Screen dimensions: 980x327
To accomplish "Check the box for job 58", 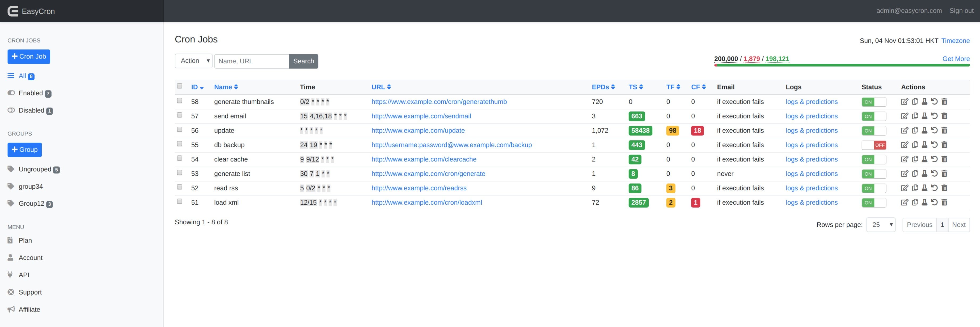I will point(180,101).
